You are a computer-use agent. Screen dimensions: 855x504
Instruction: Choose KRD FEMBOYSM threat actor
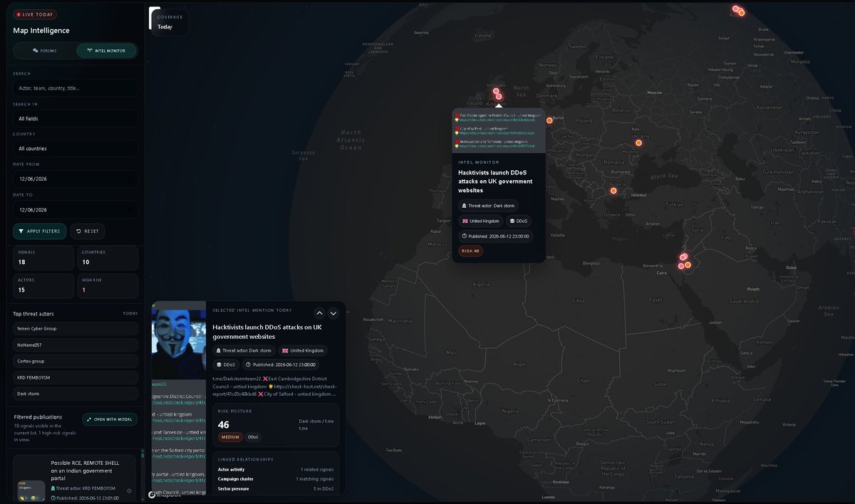(76, 377)
